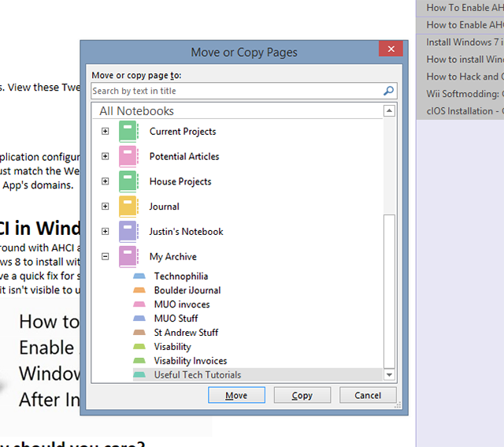Image resolution: width=504 pixels, height=447 pixels.
Task: Open 'Wii Softmodding' page tab
Action: pos(460,94)
